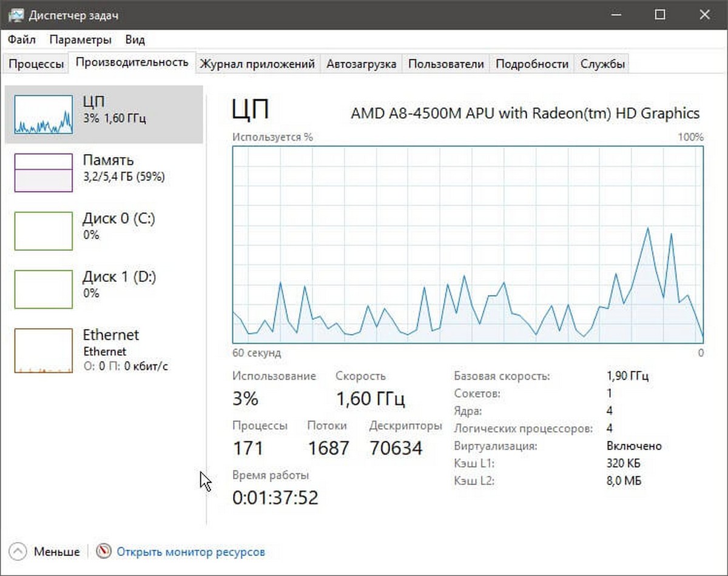
Task: Switch to the Службы tab
Action: click(x=602, y=64)
